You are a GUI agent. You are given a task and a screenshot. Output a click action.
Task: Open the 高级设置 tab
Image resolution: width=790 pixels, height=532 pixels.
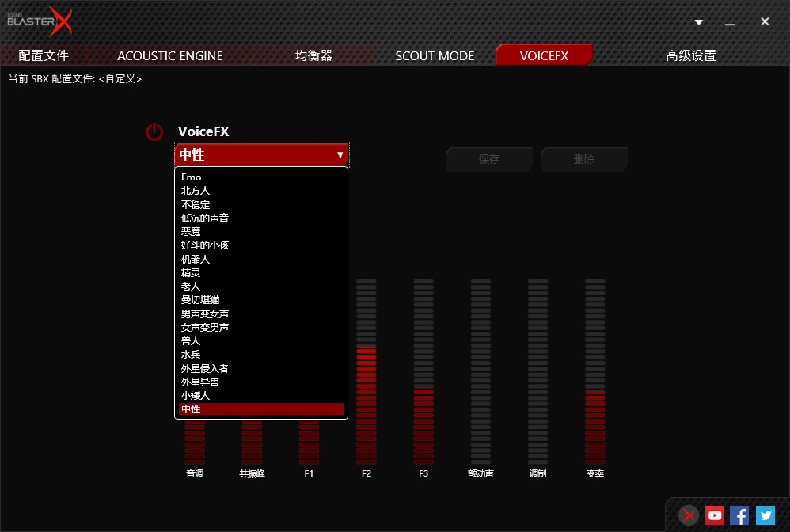[690, 55]
